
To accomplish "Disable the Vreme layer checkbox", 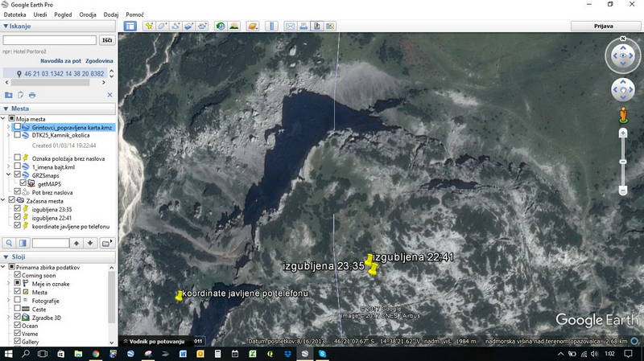I will [17, 333].
